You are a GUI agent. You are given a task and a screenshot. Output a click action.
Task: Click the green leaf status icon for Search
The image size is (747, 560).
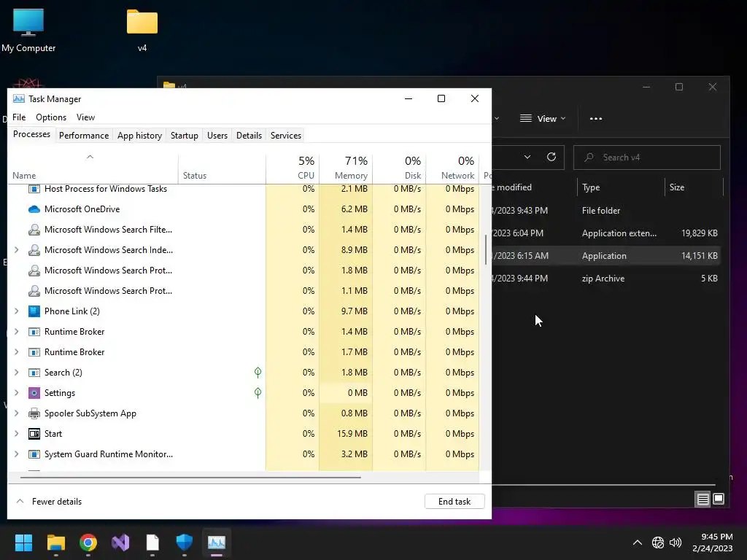coord(258,373)
